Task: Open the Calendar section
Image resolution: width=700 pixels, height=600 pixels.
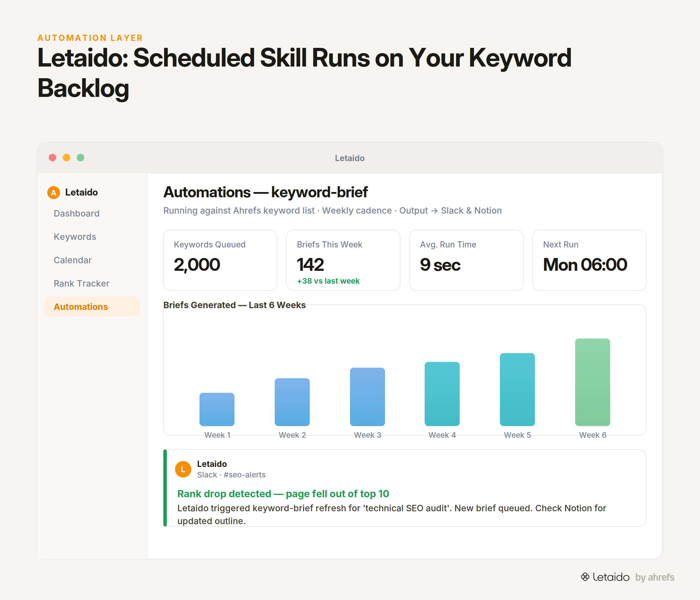Action: coord(73,260)
